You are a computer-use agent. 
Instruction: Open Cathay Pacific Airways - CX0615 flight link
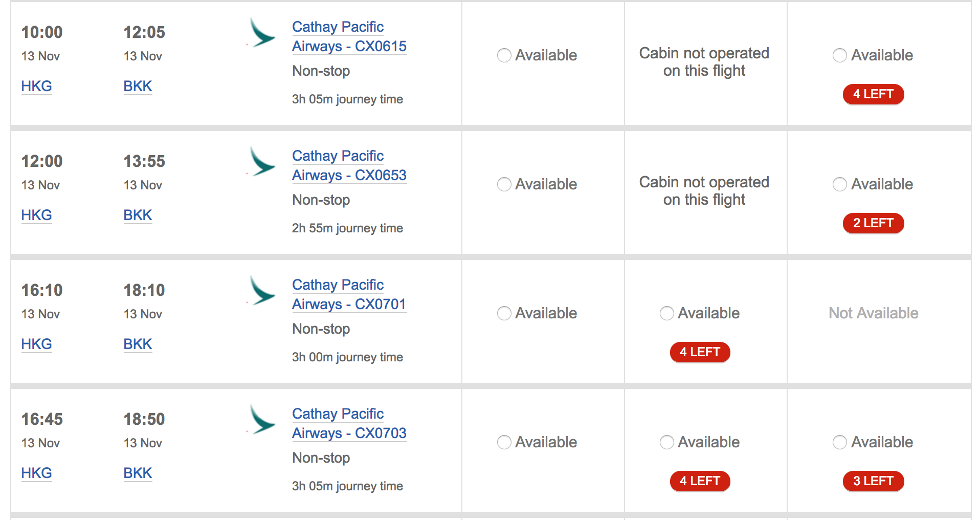(349, 36)
